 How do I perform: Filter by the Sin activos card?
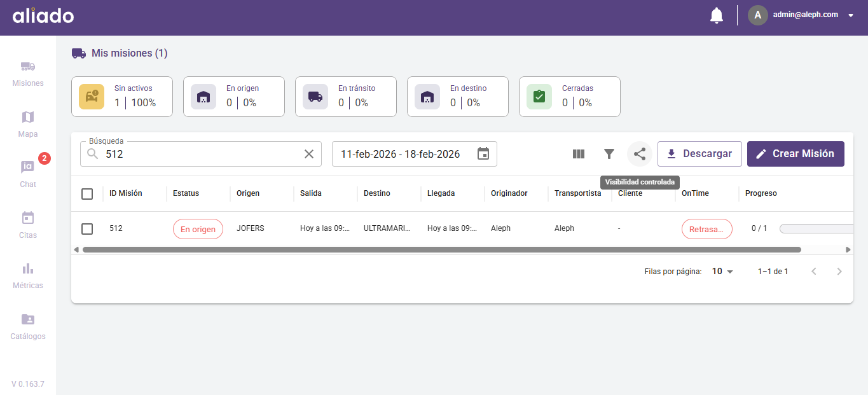pyautogui.click(x=122, y=97)
